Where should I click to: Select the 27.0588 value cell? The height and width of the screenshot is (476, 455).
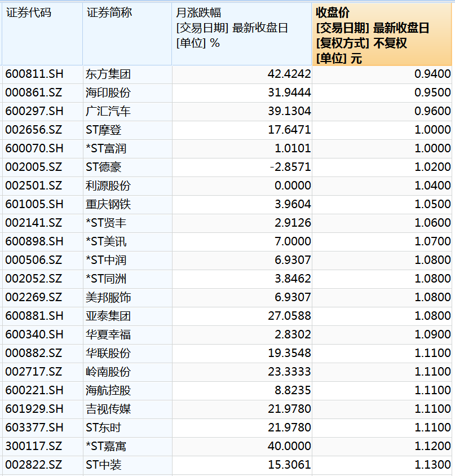(242, 316)
